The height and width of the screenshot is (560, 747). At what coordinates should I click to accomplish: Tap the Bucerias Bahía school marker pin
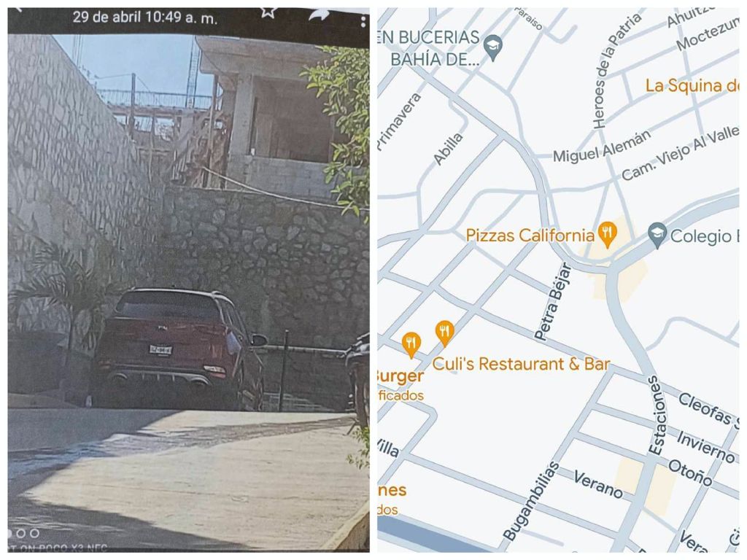[493, 49]
